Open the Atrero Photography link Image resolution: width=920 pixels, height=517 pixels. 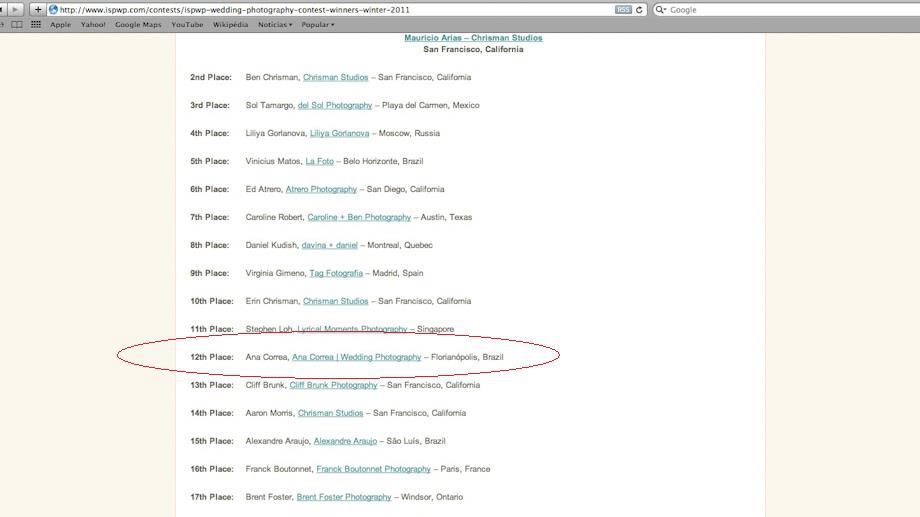tap(322, 189)
